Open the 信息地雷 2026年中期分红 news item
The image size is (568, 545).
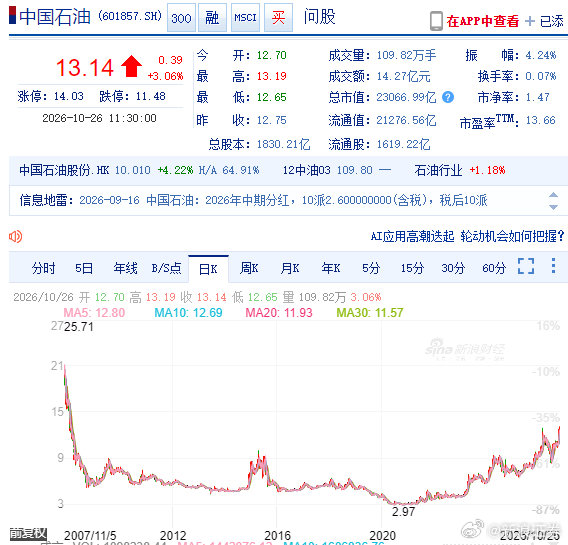[x=283, y=200]
